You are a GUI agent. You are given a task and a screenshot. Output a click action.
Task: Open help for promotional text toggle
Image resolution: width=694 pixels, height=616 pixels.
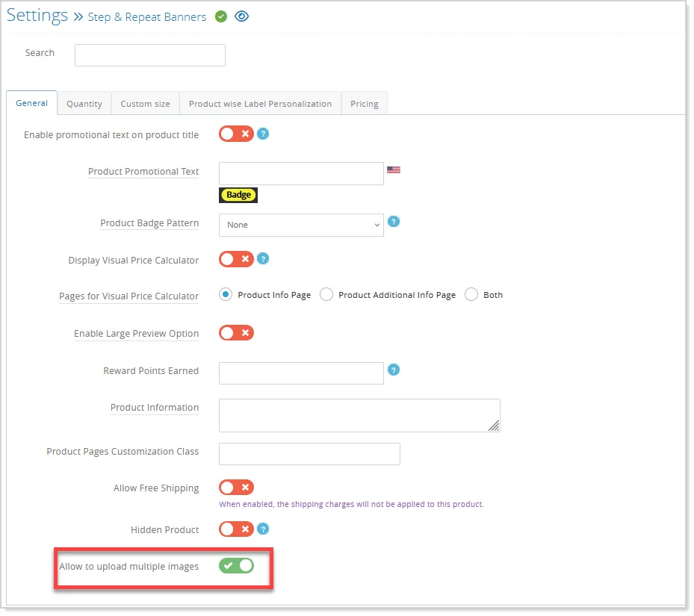click(x=263, y=134)
